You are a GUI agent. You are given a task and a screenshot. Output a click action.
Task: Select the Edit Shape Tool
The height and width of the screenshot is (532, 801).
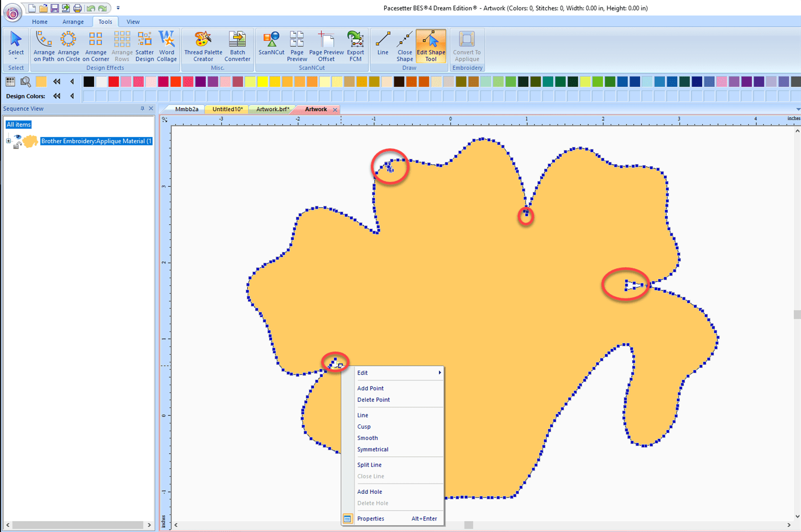431,46
